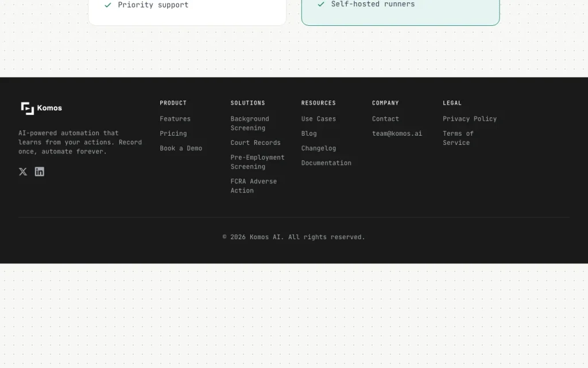The image size is (588, 368).
Task: Click the Komos brand name
Action: (x=49, y=108)
